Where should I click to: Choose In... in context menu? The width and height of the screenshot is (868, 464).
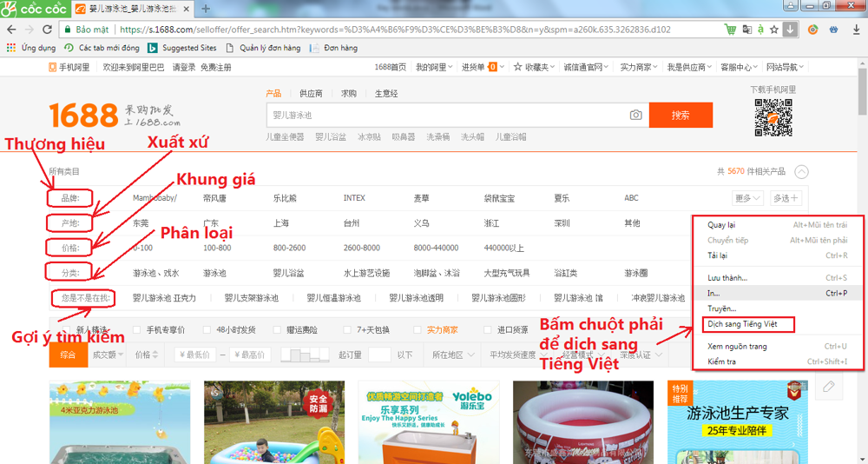click(x=777, y=293)
